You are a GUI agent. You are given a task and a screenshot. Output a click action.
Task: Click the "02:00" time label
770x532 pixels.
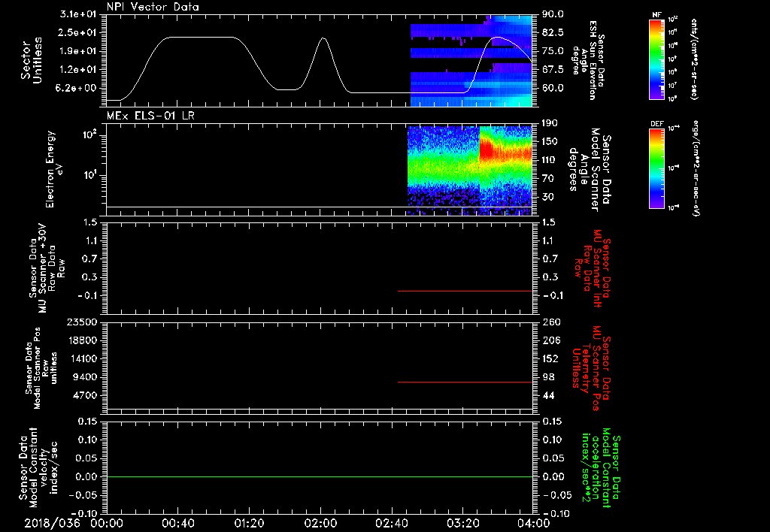click(x=320, y=523)
